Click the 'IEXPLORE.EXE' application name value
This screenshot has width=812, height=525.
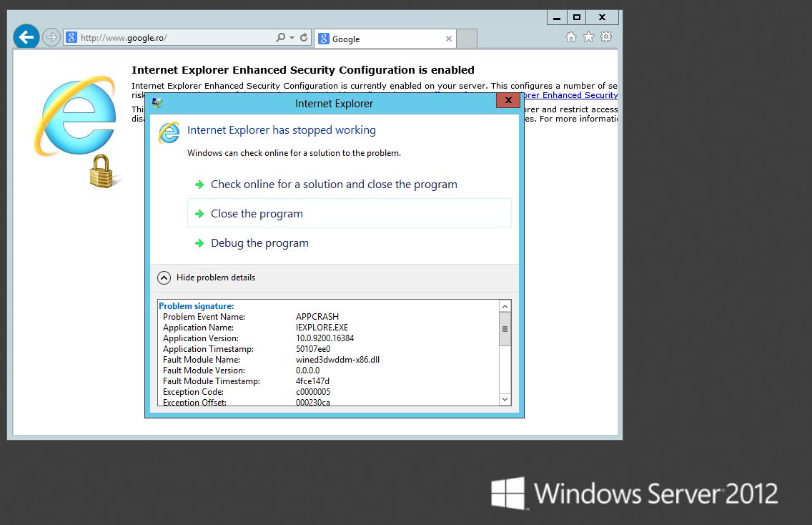[322, 328]
